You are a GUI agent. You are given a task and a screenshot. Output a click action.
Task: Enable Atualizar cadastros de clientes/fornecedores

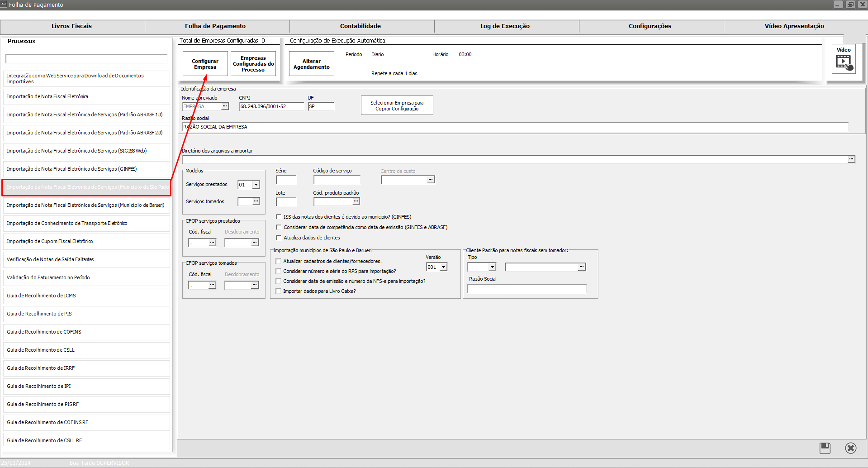point(278,261)
